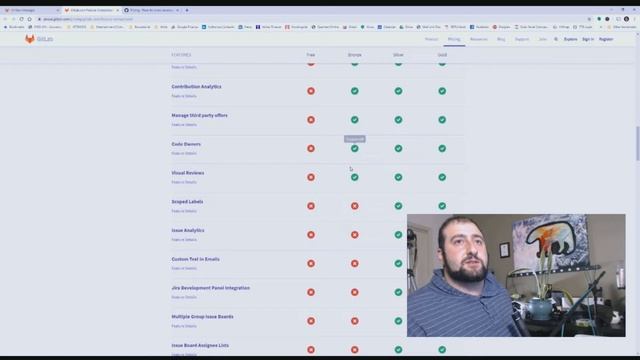Click the red X for Contribution Analytics Free
Image resolution: width=640 pixels, height=360 pixels.
pos(311,91)
